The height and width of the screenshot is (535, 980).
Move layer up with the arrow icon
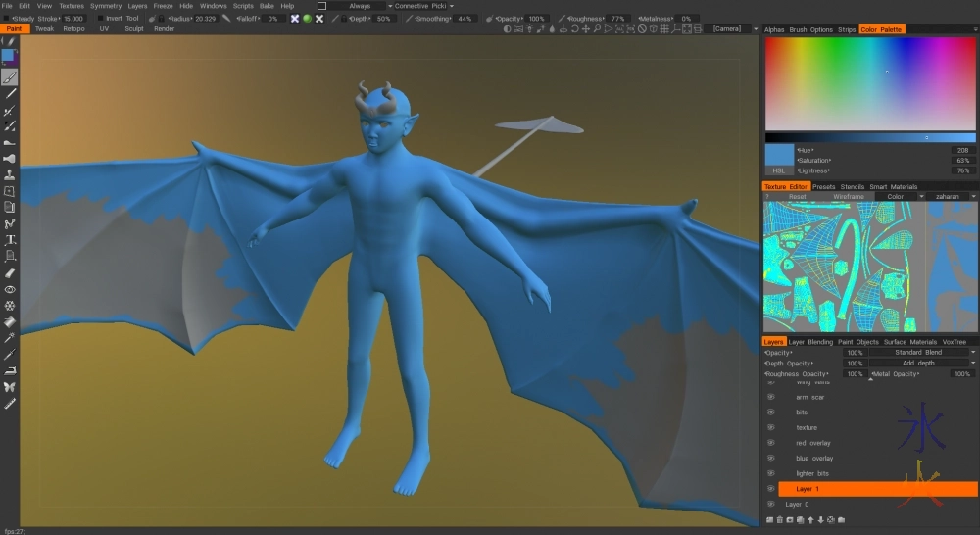pos(810,519)
